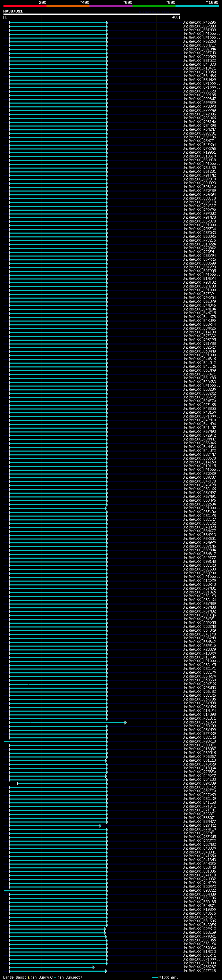Select the UniRef100_B4GQF6 label
Viewport: 222px width, 980px height.
[199, 924]
